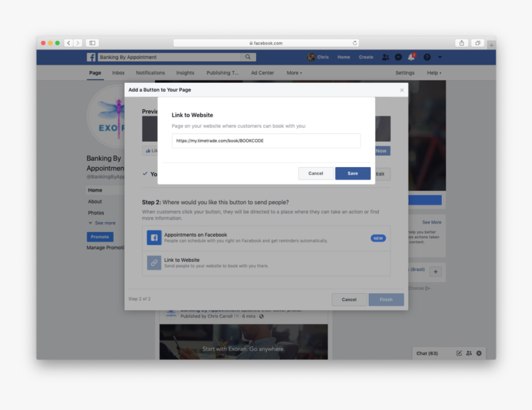Screen dimensions: 532x410
Task: Choose Link to Website in Step 2
Action: (266, 262)
